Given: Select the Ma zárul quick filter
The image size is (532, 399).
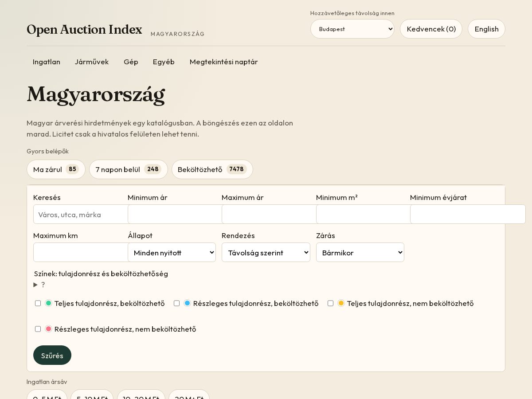Looking at the screenshot, I should coord(56,169).
